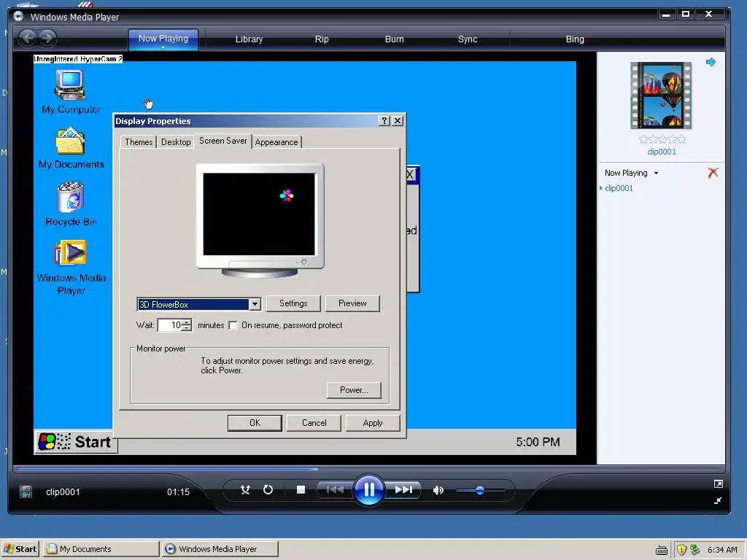Open the Now Playing tab
Image resolution: width=747 pixels, height=560 pixels.
coord(163,39)
